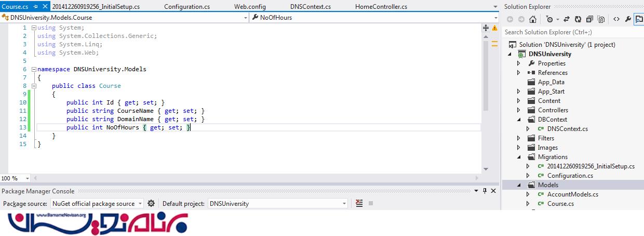Collapse all Solution Explorer nodes

tap(589, 19)
